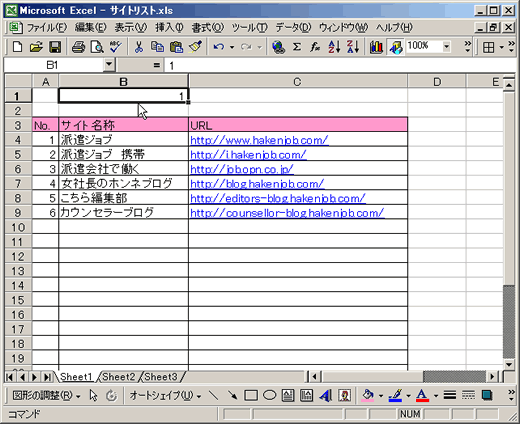Toggle the Drawing toolbar button
The height and width of the screenshot is (424, 520).
coord(395,47)
